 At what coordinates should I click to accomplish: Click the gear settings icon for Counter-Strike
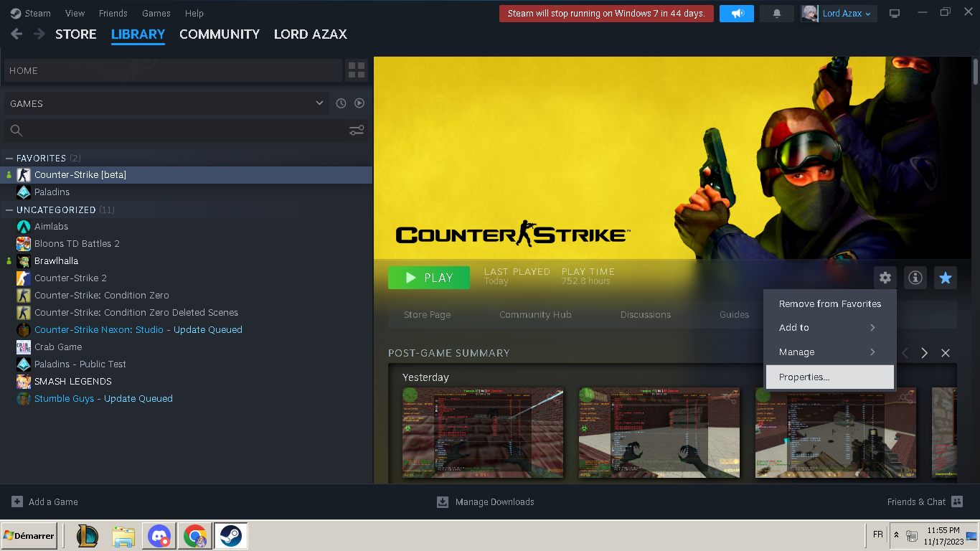point(885,278)
